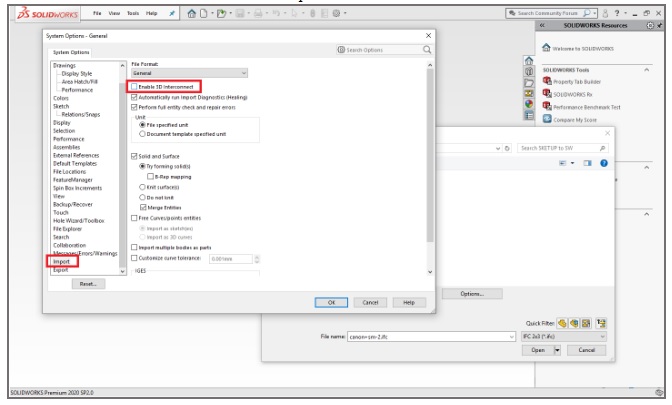This screenshot has width=672, height=405.
Task: Check Import multiple bodies as parts
Action: 134,247
